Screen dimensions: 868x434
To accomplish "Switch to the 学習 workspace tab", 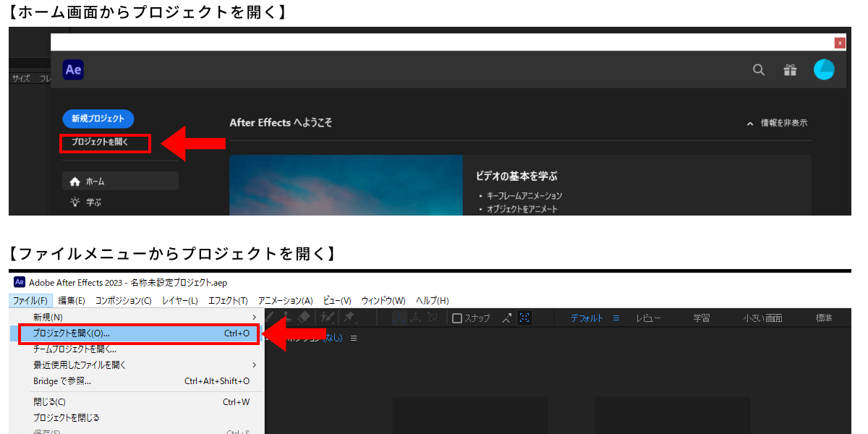I will point(701,318).
